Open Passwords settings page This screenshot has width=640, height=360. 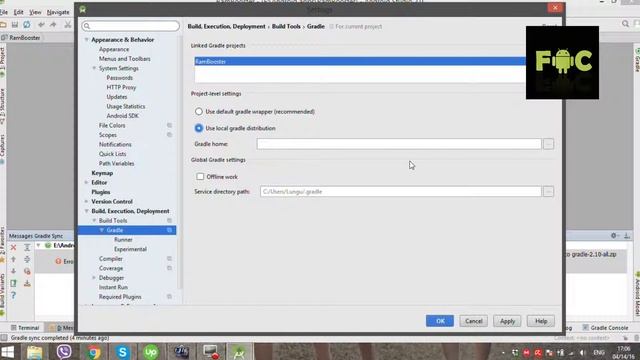(119, 78)
